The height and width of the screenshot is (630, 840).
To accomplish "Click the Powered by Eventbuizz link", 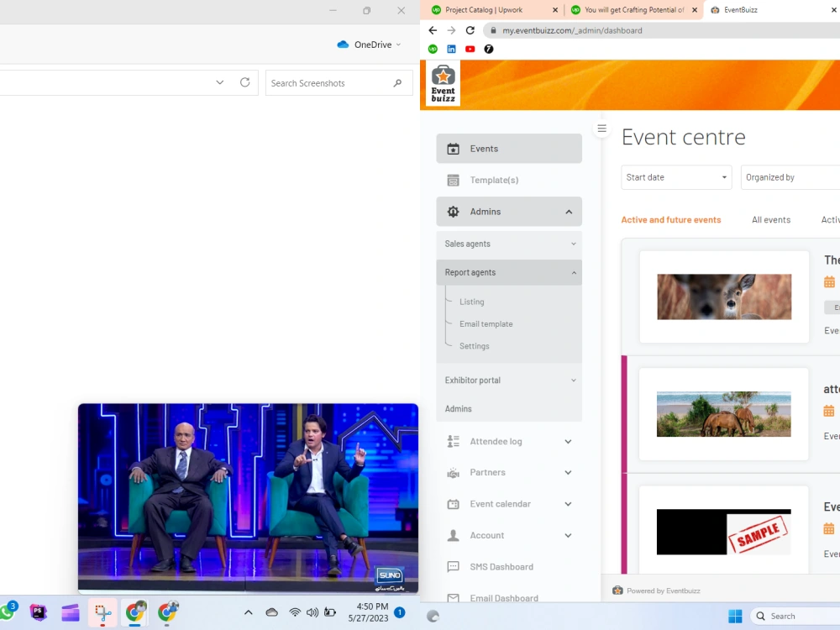I will tap(656, 591).
